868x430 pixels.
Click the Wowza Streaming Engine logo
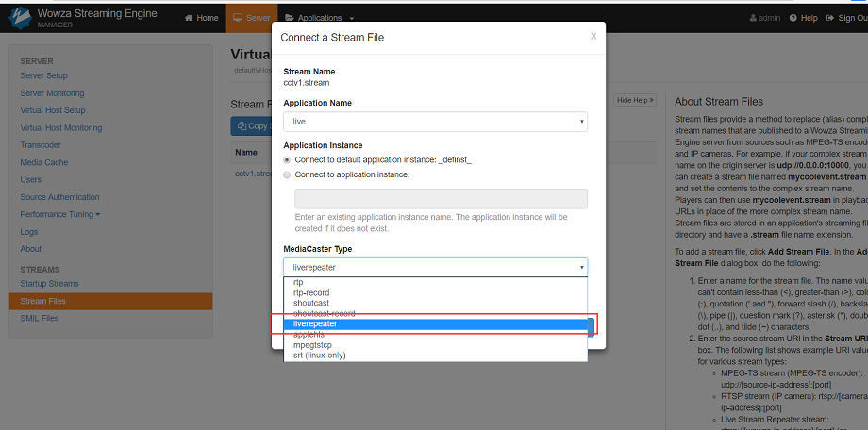coord(20,18)
